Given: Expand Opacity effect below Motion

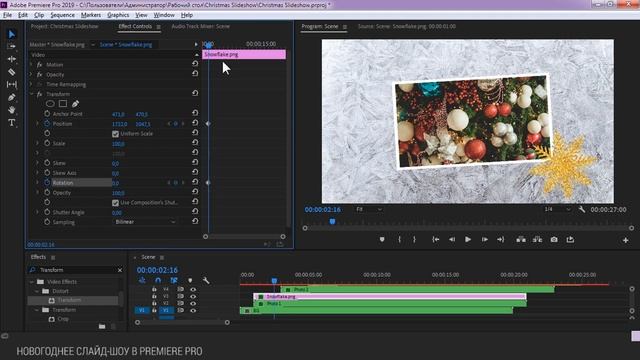Looking at the screenshot, I should tap(31, 74).
